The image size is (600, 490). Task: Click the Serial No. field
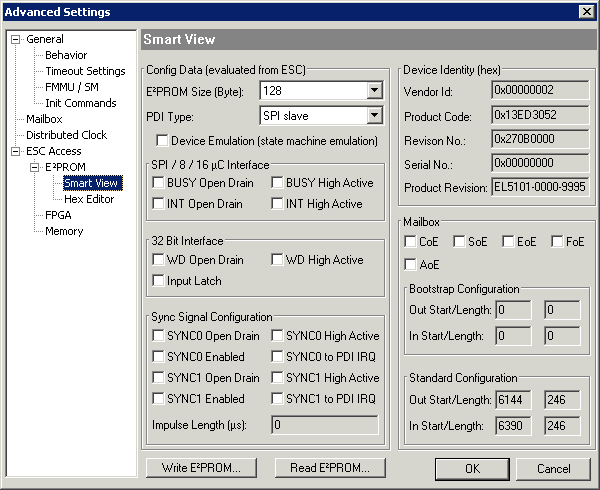540,163
